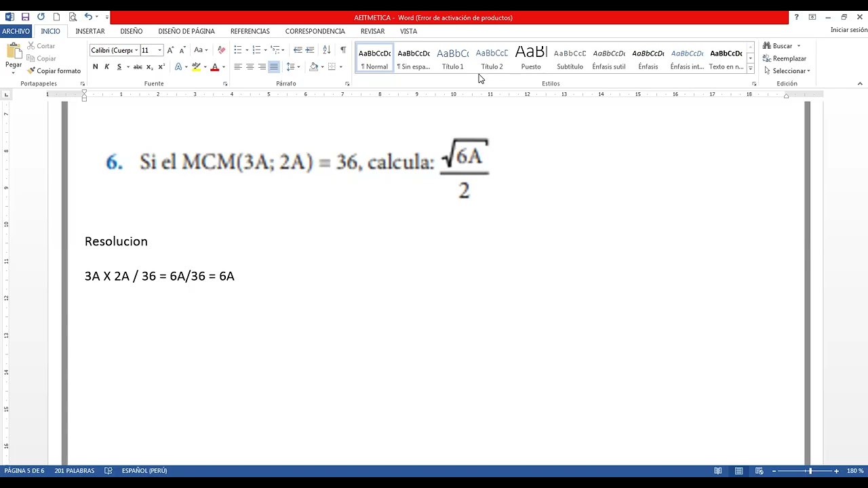
Task: Apply subscript formatting
Action: pos(149,67)
